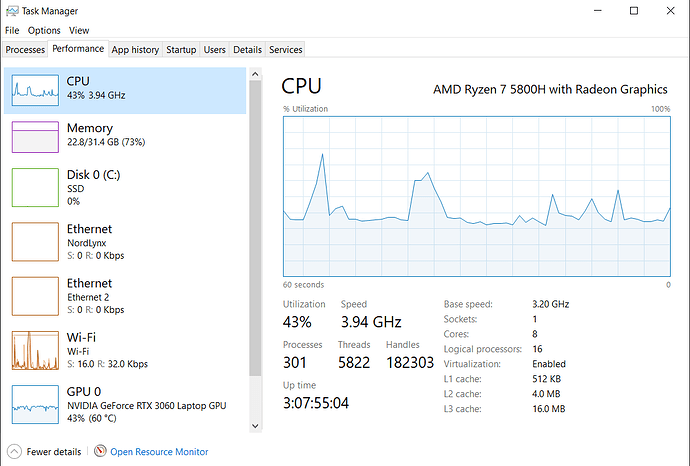Select the Disk 0 (C:) graph icon
690x466 pixels.
[x=35, y=187]
